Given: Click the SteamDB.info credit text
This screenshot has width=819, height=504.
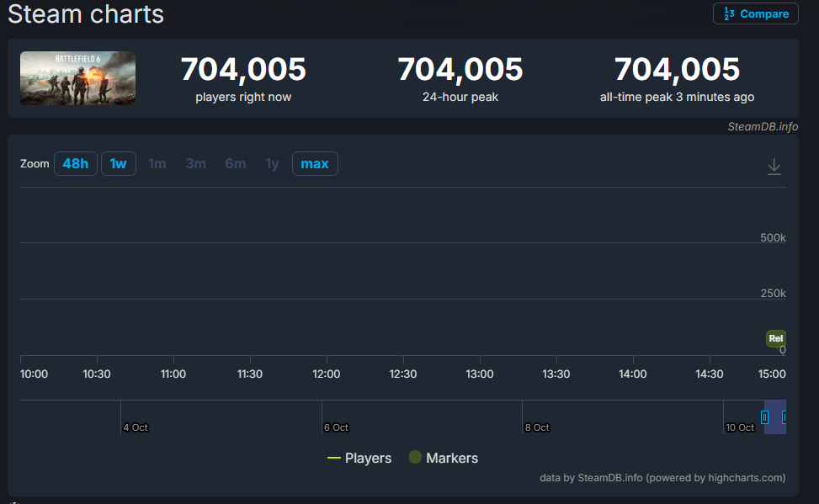Looking at the screenshot, I should (763, 126).
